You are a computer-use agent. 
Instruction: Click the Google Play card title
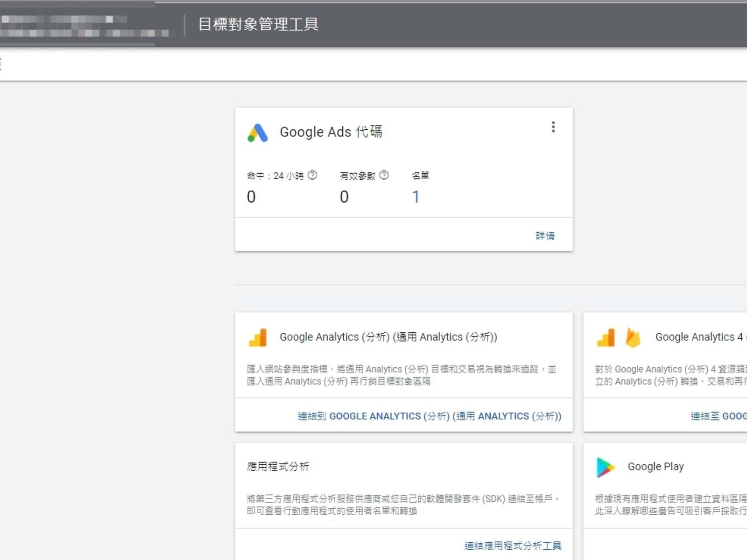coord(655,467)
